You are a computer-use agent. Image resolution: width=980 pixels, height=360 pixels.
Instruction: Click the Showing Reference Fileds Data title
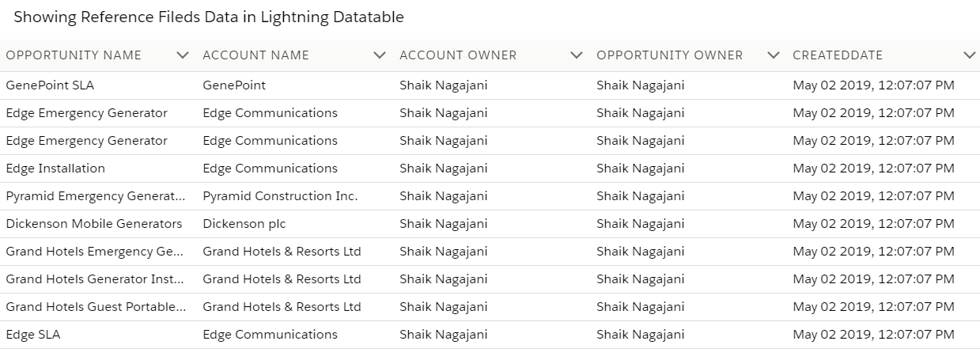coord(209,17)
